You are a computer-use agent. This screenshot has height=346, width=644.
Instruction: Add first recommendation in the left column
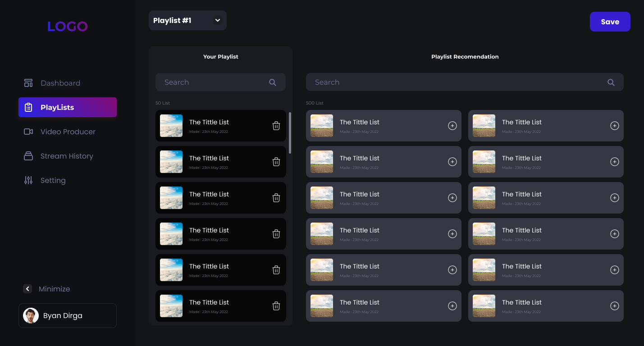point(452,126)
